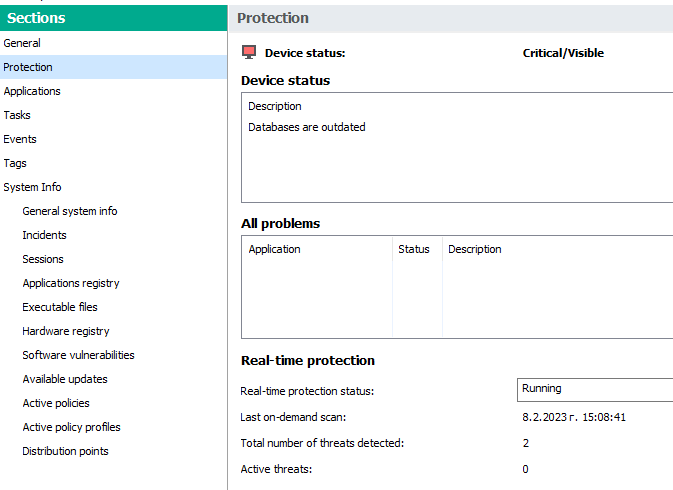The height and width of the screenshot is (490, 673).
Task: Sort problems by Application column header
Action: pyautogui.click(x=274, y=249)
